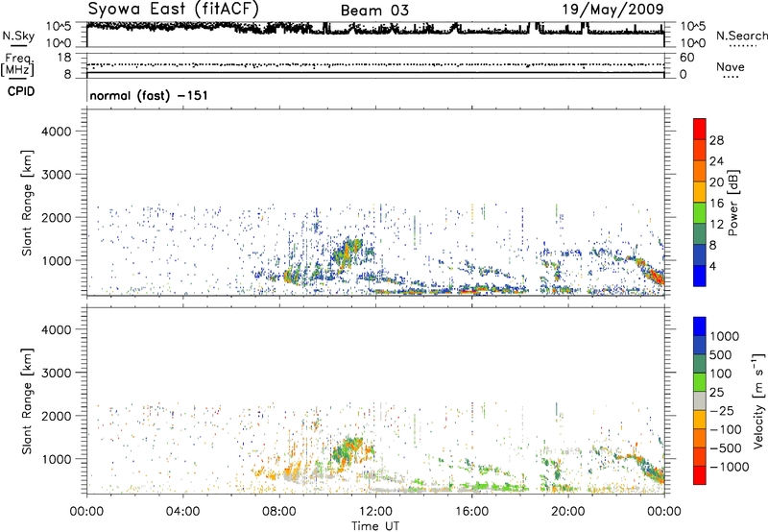Image resolution: width=768 pixels, height=532 pixels.
Task: Click the orange 24 dB segment of Power colorbar
Action: click(x=700, y=171)
